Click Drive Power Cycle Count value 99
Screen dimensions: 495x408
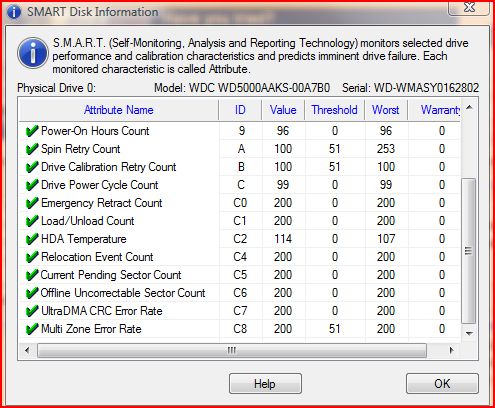point(283,185)
